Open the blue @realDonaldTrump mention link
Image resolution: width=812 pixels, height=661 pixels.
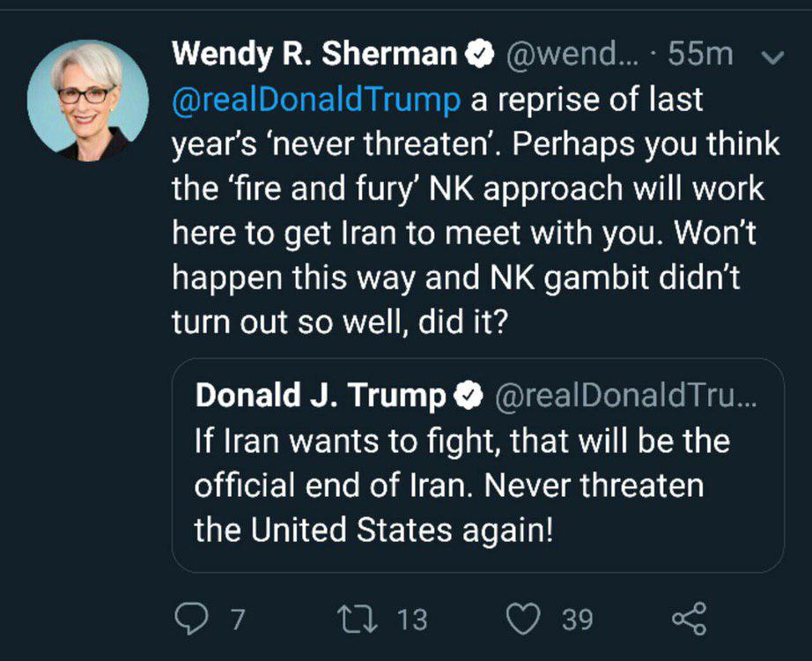click(316, 100)
